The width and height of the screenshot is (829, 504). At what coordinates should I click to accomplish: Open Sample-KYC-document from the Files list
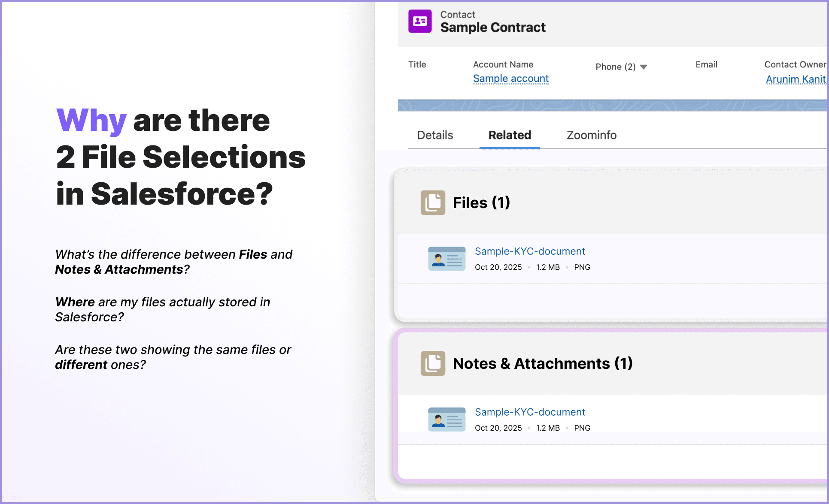530,251
